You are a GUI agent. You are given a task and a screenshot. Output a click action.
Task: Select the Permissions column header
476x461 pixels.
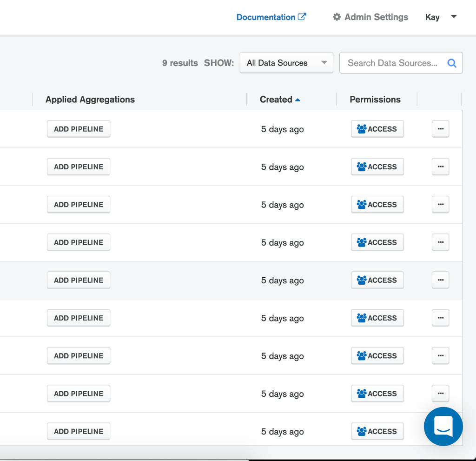375,100
